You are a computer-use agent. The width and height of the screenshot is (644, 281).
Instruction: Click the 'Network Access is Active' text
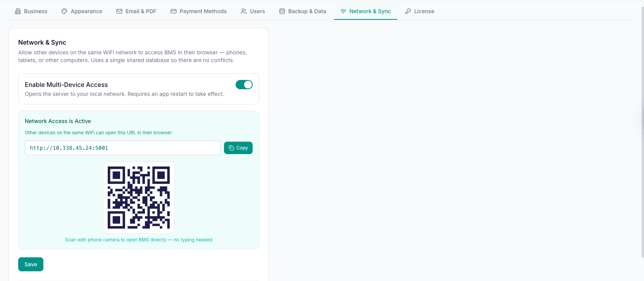[58, 121]
